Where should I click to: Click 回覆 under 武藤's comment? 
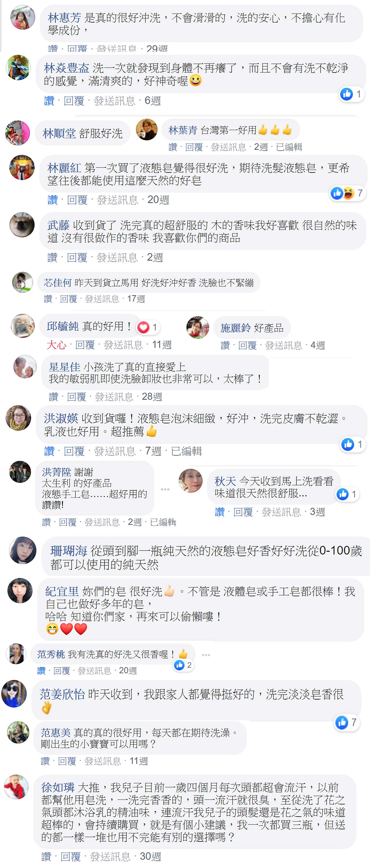pyautogui.click(x=77, y=258)
